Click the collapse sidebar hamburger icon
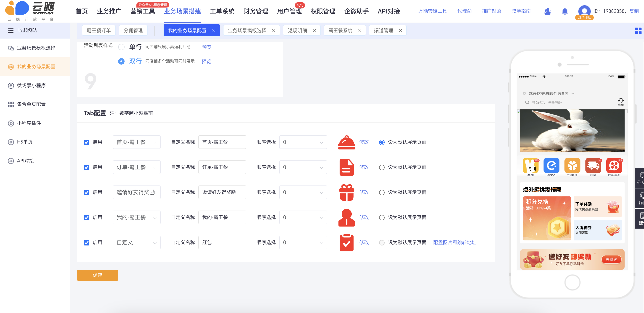The height and width of the screenshot is (313, 644). pyautogui.click(x=11, y=30)
